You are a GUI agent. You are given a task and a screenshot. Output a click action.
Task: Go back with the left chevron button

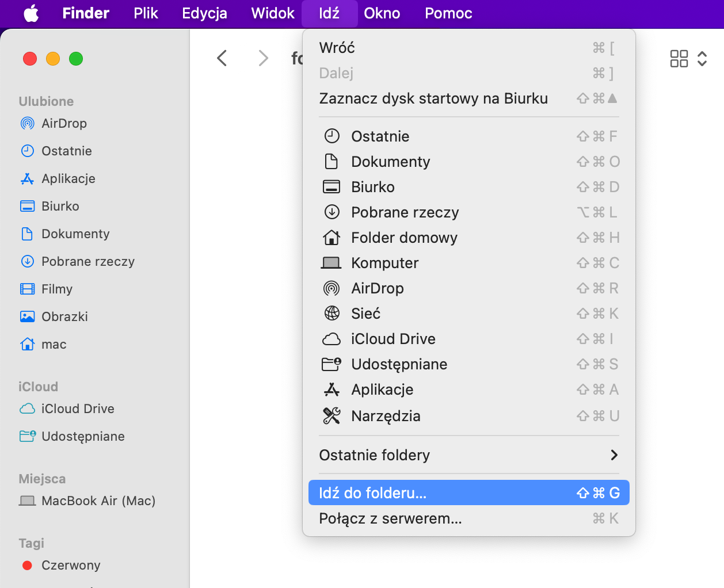point(222,58)
